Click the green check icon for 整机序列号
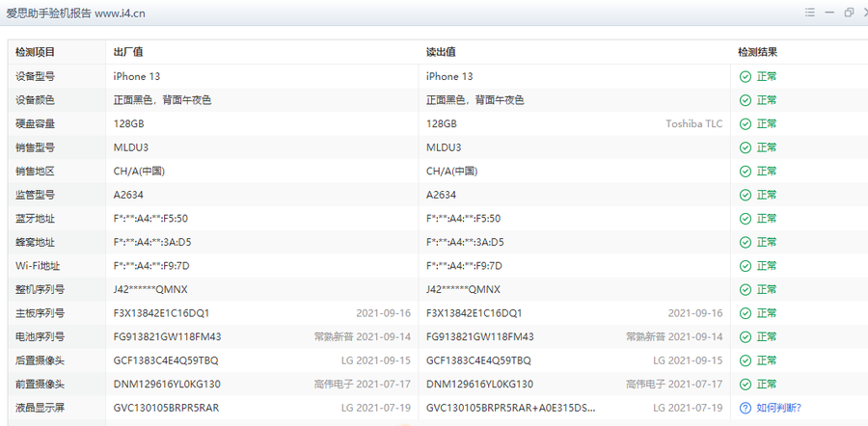Image resolution: width=868 pixels, height=426 pixels. tap(746, 289)
